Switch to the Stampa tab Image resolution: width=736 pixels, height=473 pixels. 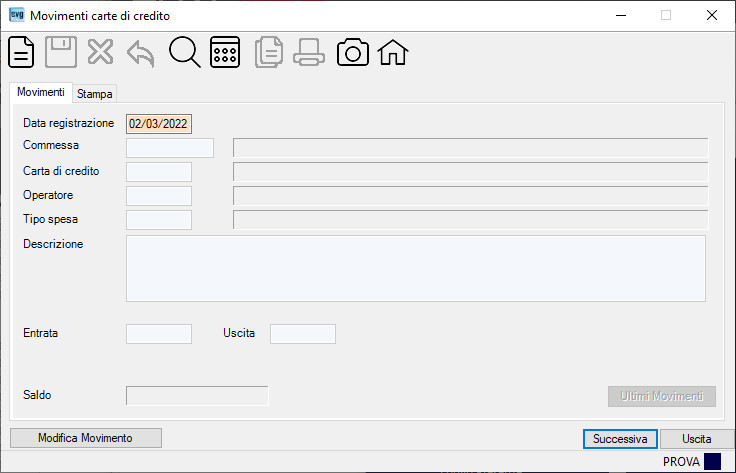94,94
